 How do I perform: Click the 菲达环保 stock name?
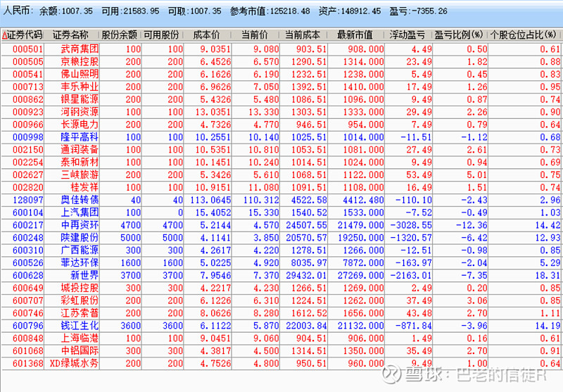(80, 263)
